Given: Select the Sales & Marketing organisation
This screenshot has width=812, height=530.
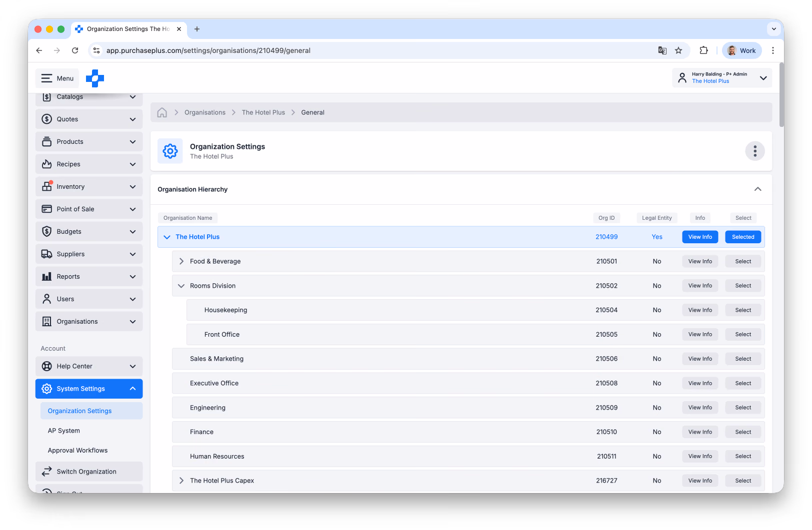Looking at the screenshot, I should pos(743,359).
